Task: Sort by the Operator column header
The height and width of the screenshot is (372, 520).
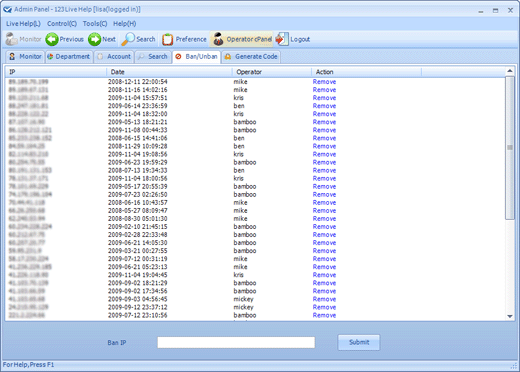Action: [x=272, y=72]
